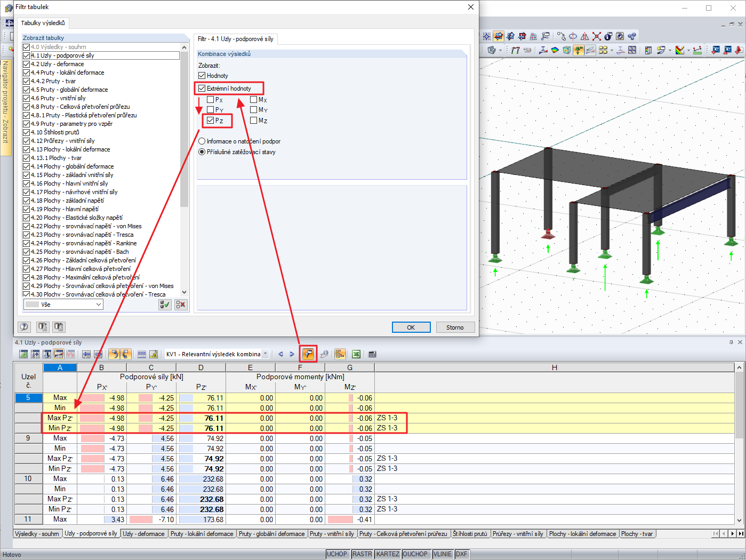Click the frame deformation icon in second toolbar

[516, 50]
